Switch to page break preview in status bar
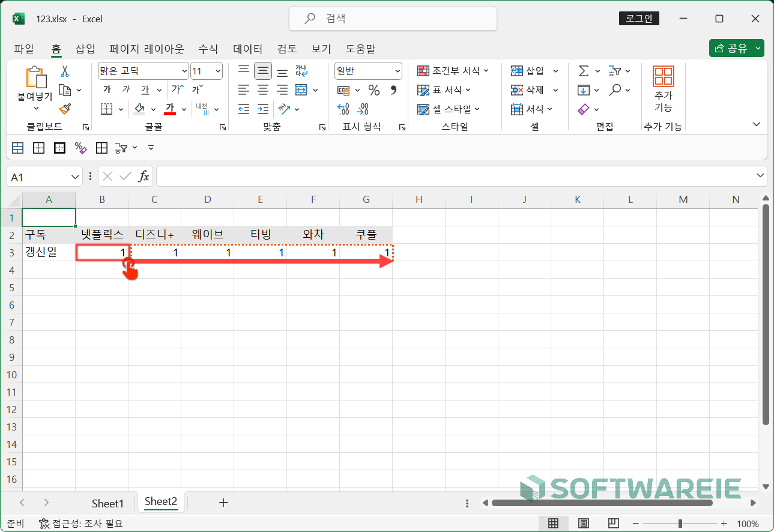This screenshot has height=532, width=774. [613, 523]
